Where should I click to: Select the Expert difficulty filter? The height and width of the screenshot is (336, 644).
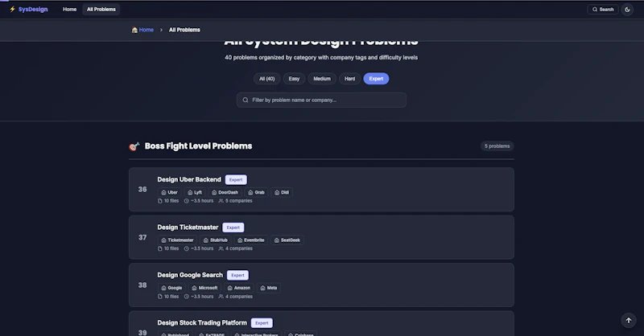pos(376,79)
